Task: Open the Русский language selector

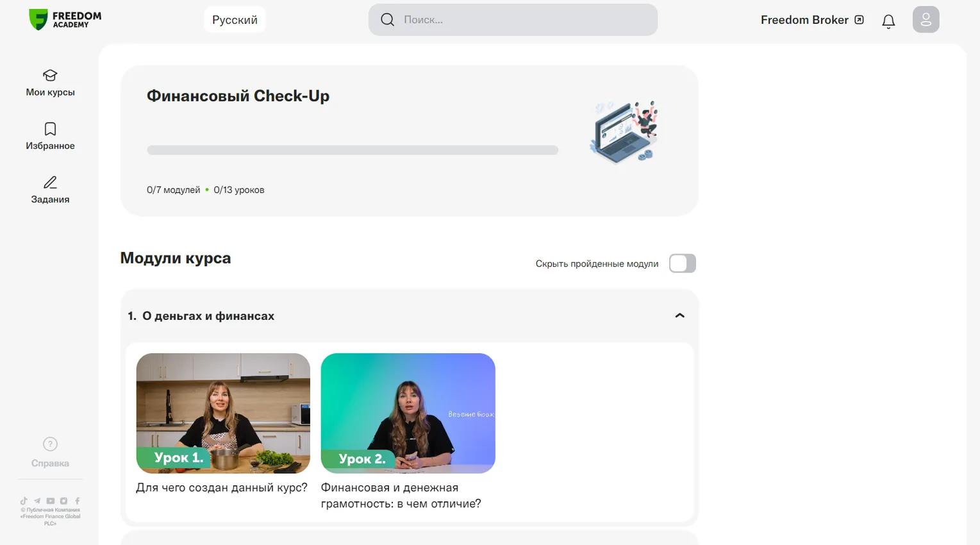Action: pos(235,20)
